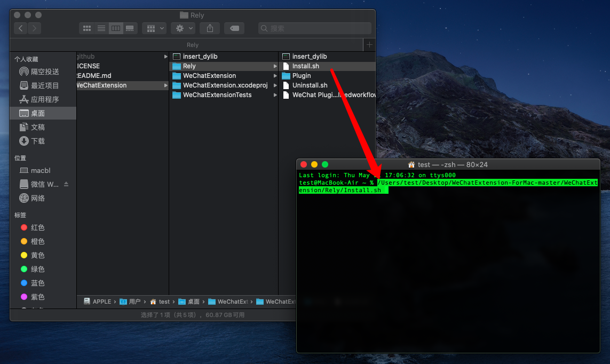Screen dimensions: 610x364
Task: Expand the WeChatExtension.xcodeproj arrow
Action: [x=275, y=85]
